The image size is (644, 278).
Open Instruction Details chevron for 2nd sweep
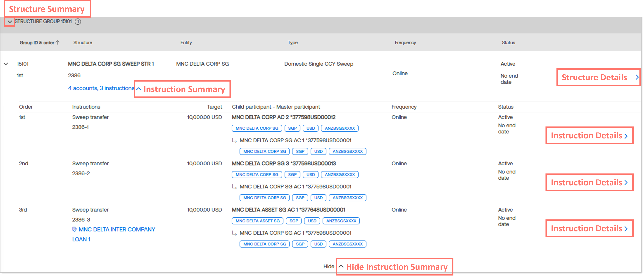click(626, 183)
